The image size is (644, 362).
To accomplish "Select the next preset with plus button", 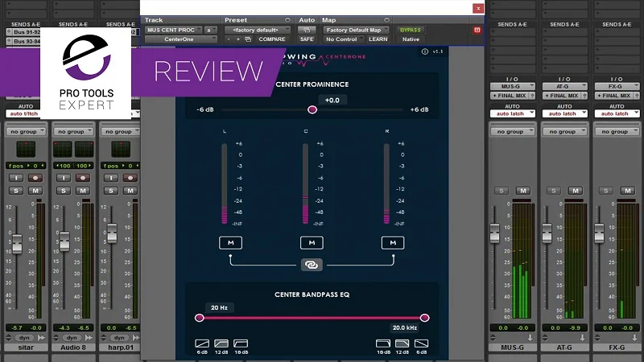I will tap(237, 39).
